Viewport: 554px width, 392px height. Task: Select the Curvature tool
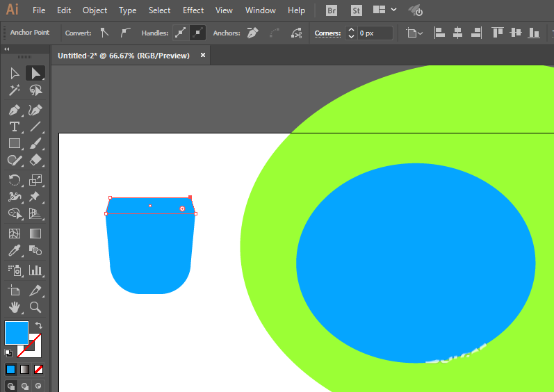35,111
